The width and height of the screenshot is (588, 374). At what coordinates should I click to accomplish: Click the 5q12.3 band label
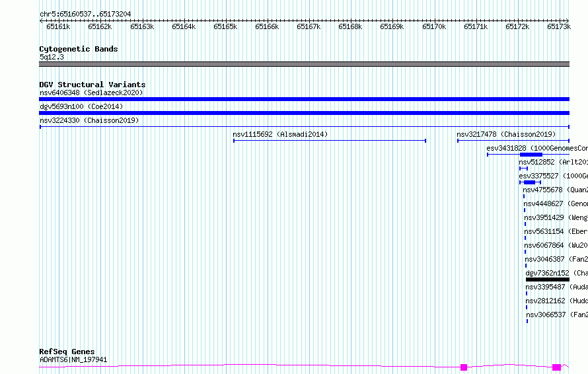[x=52, y=57]
